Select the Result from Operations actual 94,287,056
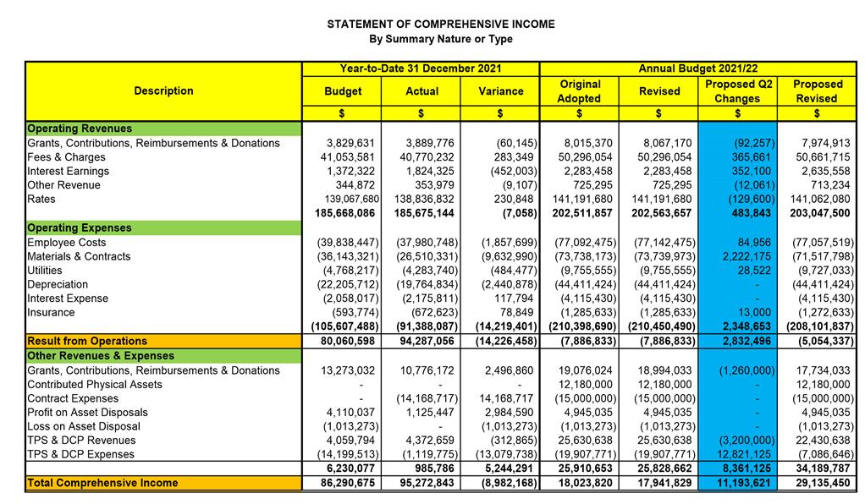Viewport: 865px width, 504px height. [427, 341]
